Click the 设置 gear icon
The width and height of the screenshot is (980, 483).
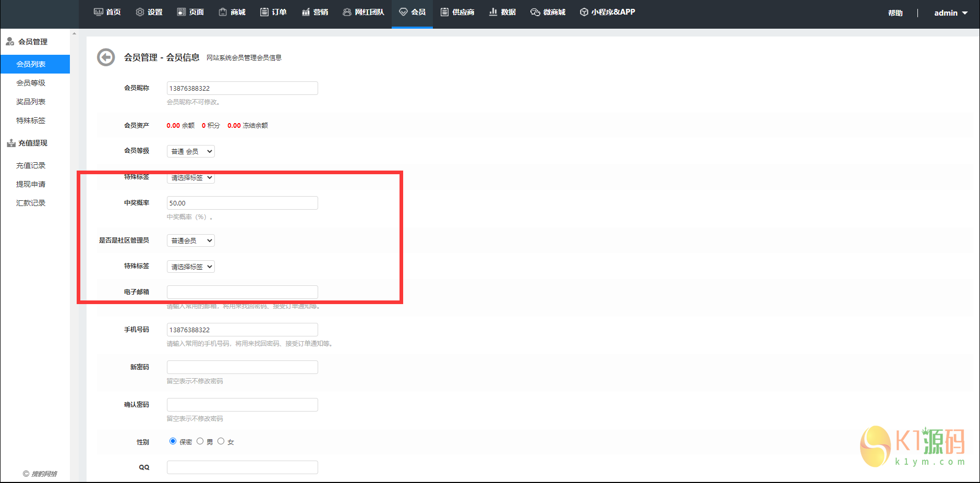[140, 12]
